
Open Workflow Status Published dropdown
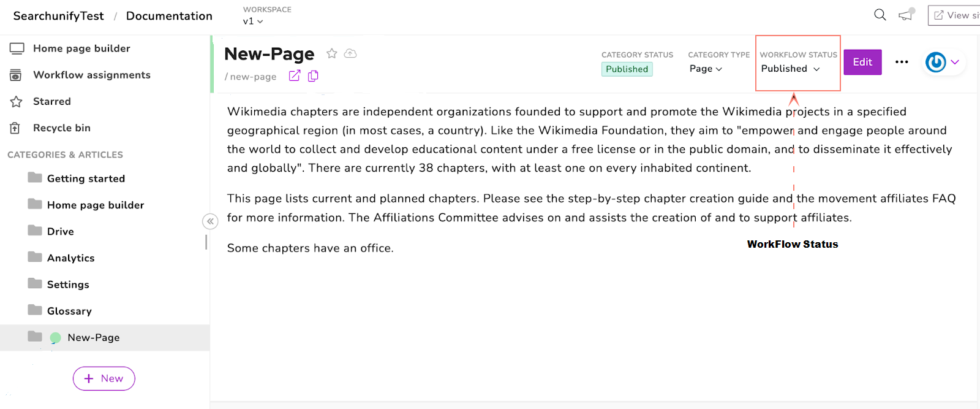point(790,69)
